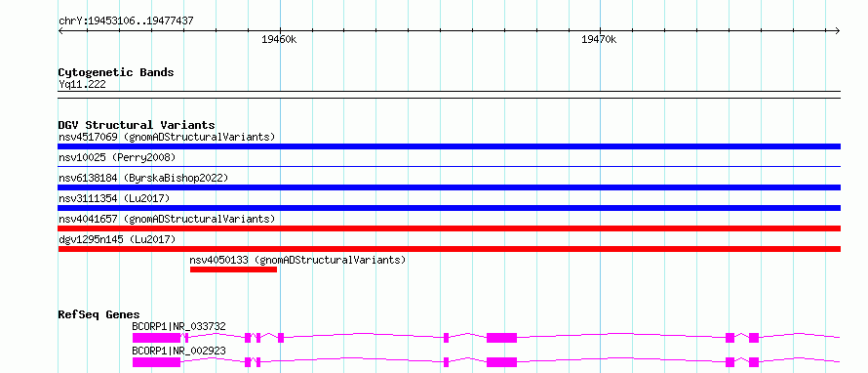Select the largest leftmost exon of NR_002923
This screenshot has height=373, width=868.
coord(156,362)
